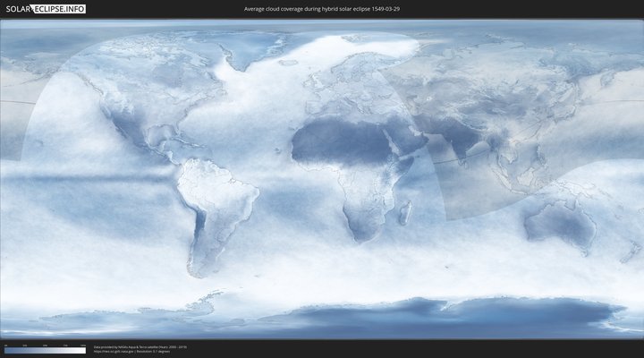The height and width of the screenshot is (358, 644).
Task: Click the map title about the 1549-03-29 eclipse
Action: click(321, 9)
